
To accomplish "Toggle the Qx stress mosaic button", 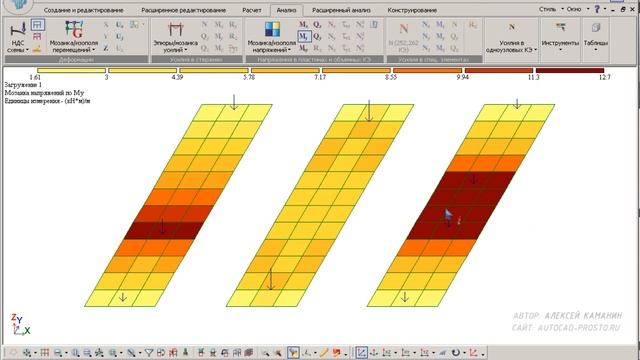I will [318, 24].
